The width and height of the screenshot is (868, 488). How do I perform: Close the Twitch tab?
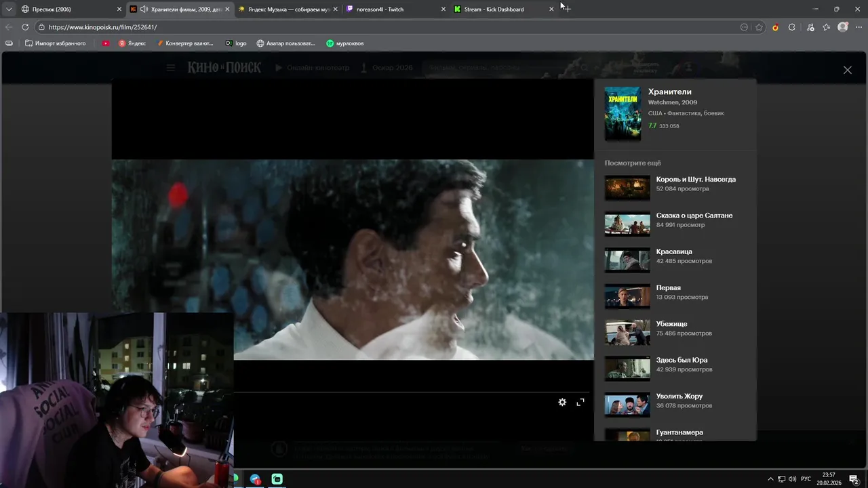[443, 9]
